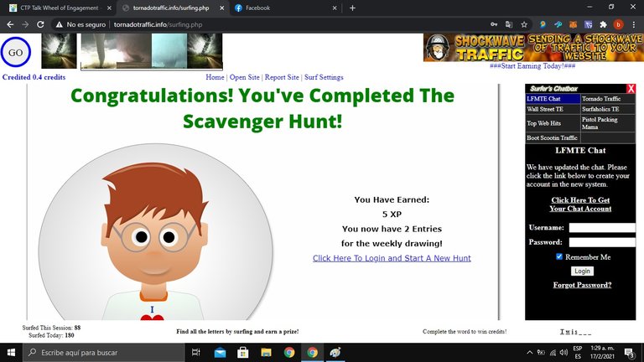Click 'Click Here To Login and Start A New Hunt'
644x362 pixels.
[392, 258]
